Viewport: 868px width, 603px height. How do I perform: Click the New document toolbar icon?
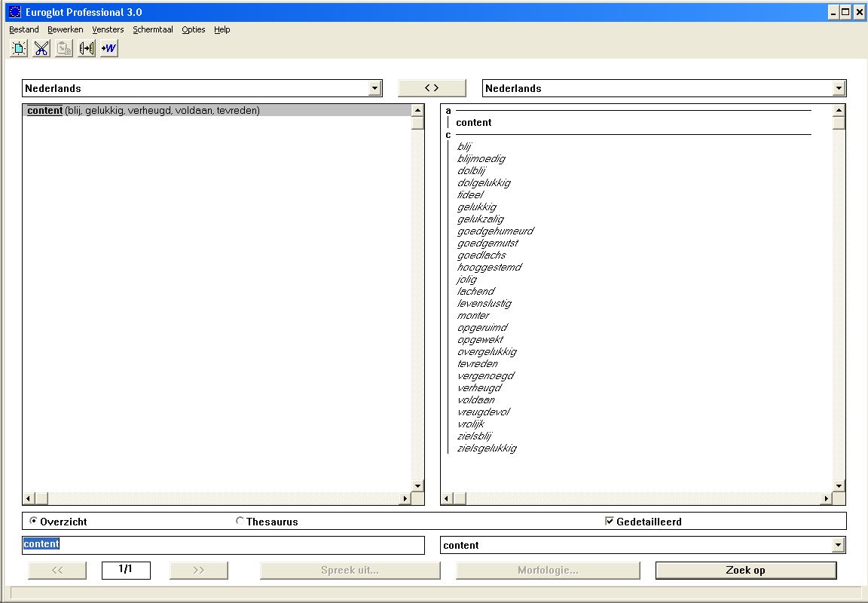(19, 48)
